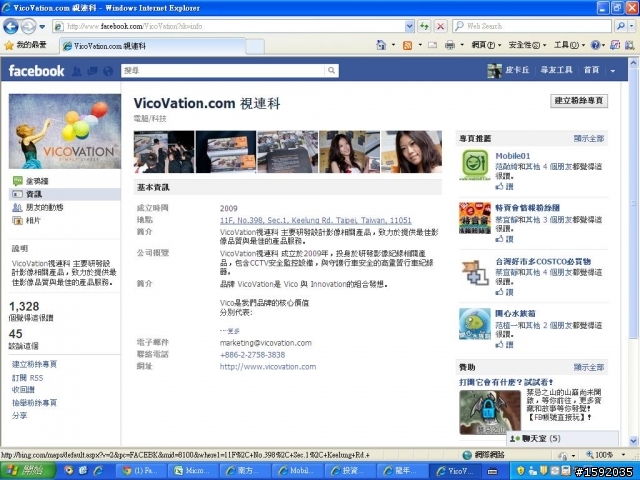Open the last portrait photo thumbnail
The width and height of the screenshot is (640, 480).
point(411,152)
